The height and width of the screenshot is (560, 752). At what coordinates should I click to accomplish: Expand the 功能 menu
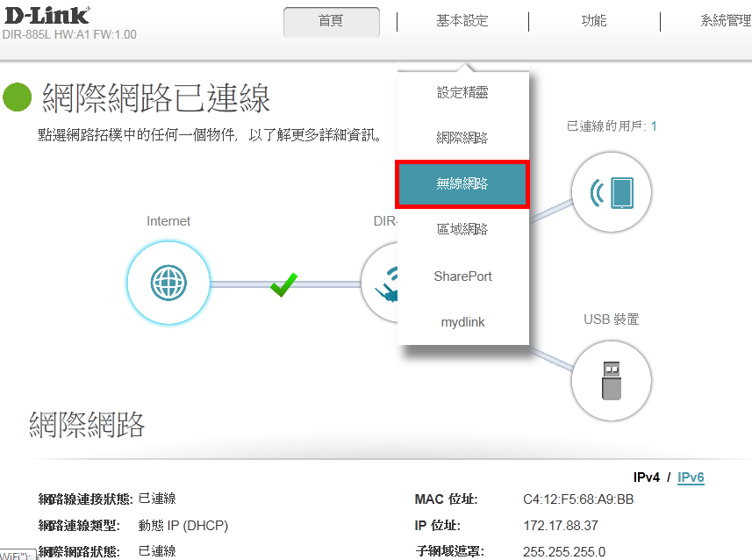point(594,22)
